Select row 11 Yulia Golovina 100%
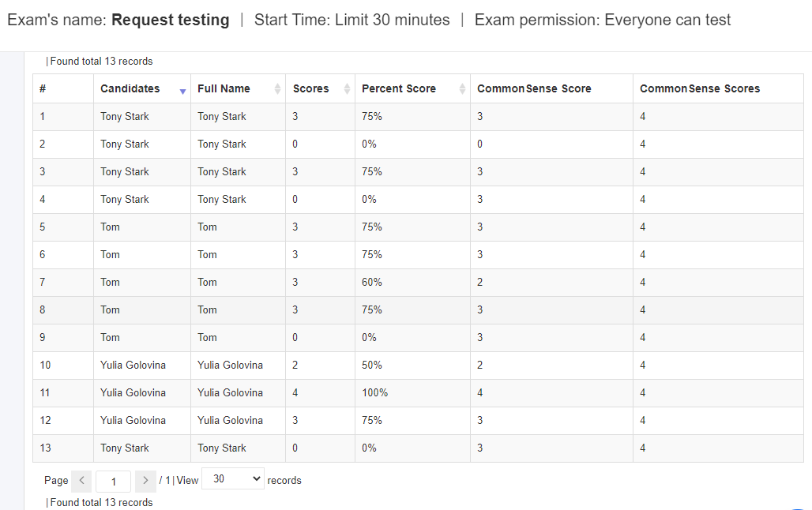The image size is (812, 510). [418, 393]
